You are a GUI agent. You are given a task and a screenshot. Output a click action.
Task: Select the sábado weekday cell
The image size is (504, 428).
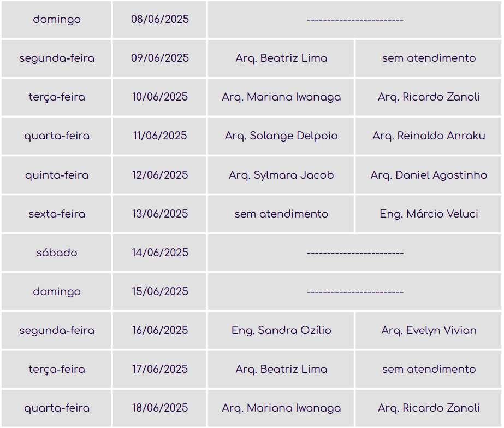(x=57, y=253)
